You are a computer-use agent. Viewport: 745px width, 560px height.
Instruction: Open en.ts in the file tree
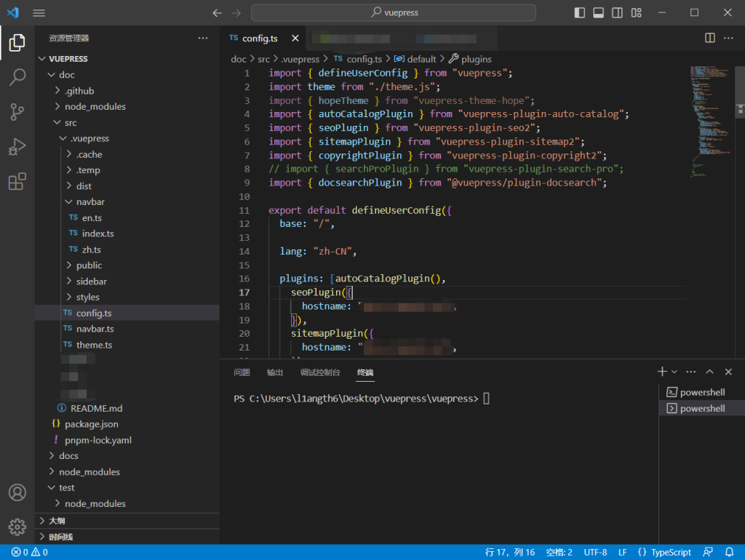click(x=127, y=217)
